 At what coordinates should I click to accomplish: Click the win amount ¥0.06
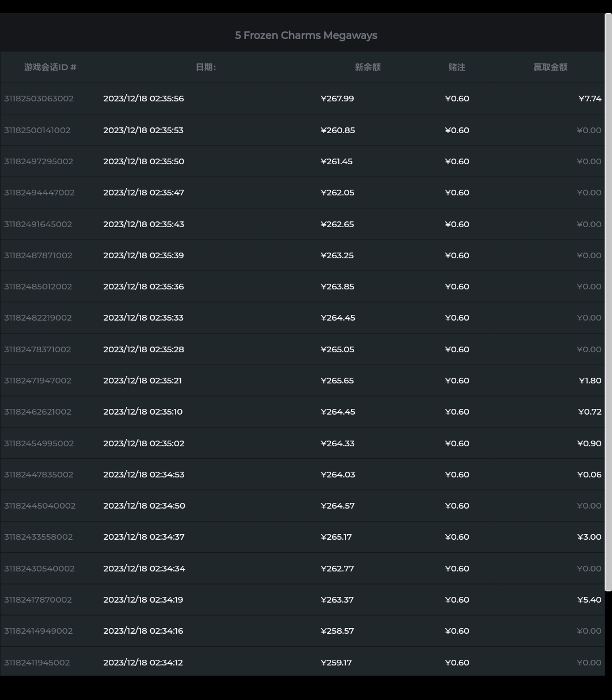click(589, 475)
